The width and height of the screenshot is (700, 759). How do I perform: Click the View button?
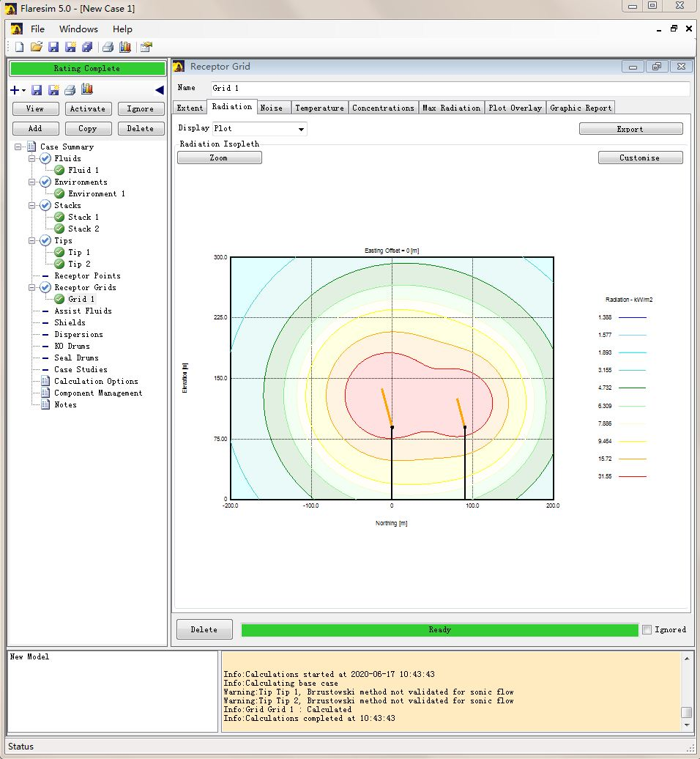tap(35, 109)
